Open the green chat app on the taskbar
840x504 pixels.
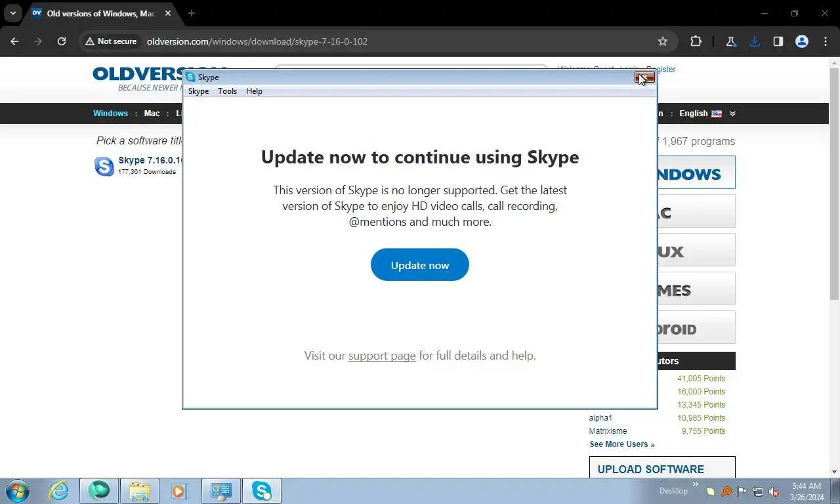coord(99,491)
